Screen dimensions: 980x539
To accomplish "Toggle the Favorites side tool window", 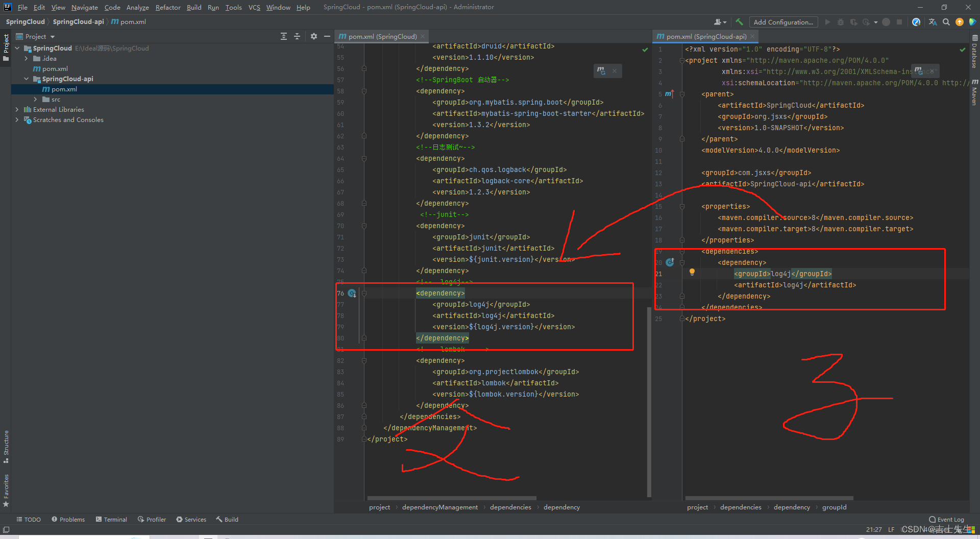I will 6,490.
